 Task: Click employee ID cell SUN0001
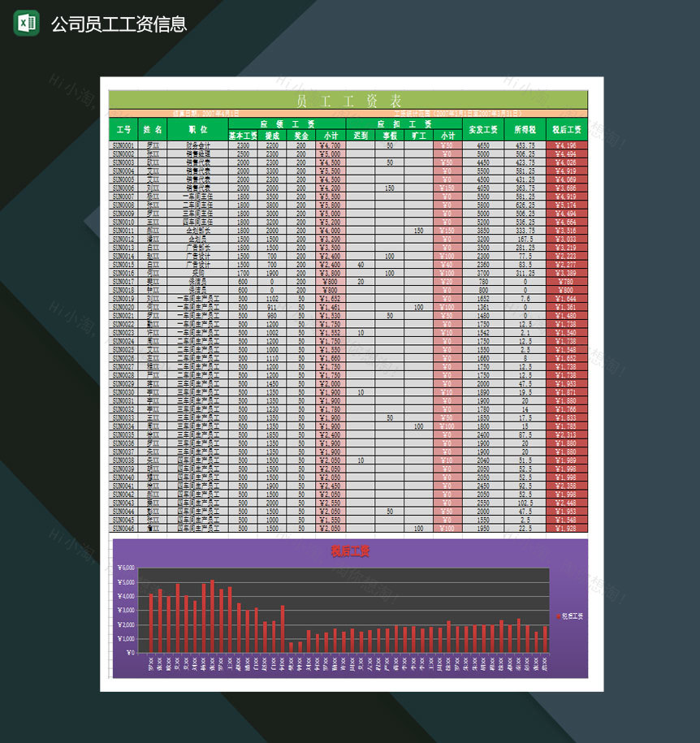click(123, 145)
